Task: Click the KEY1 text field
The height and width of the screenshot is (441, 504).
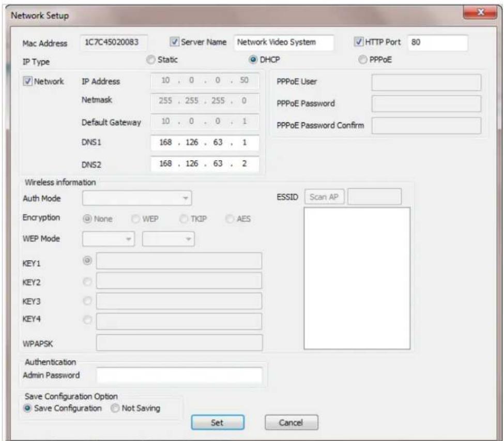Action: pyautogui.click(x=179, y=261)
